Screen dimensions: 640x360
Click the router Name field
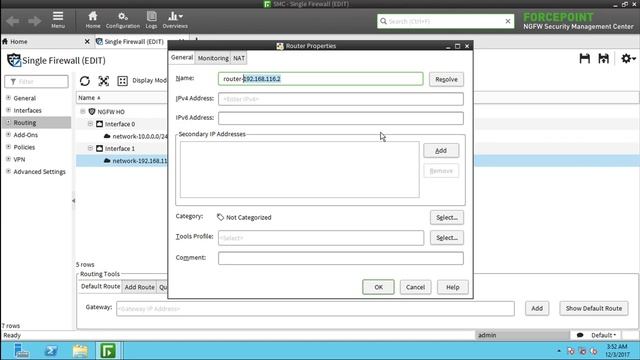click(x=320, y=79)
